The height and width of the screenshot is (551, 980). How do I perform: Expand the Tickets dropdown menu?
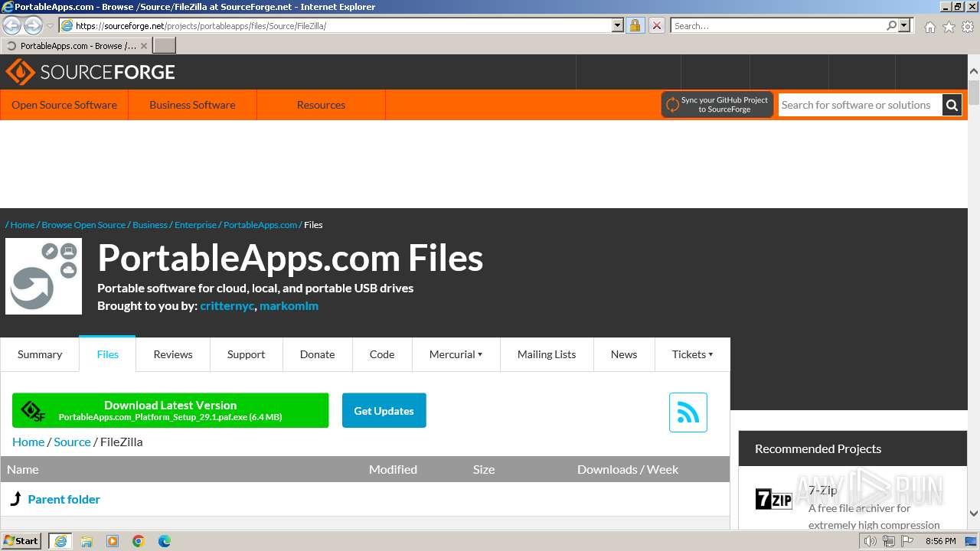pos(692,354)
